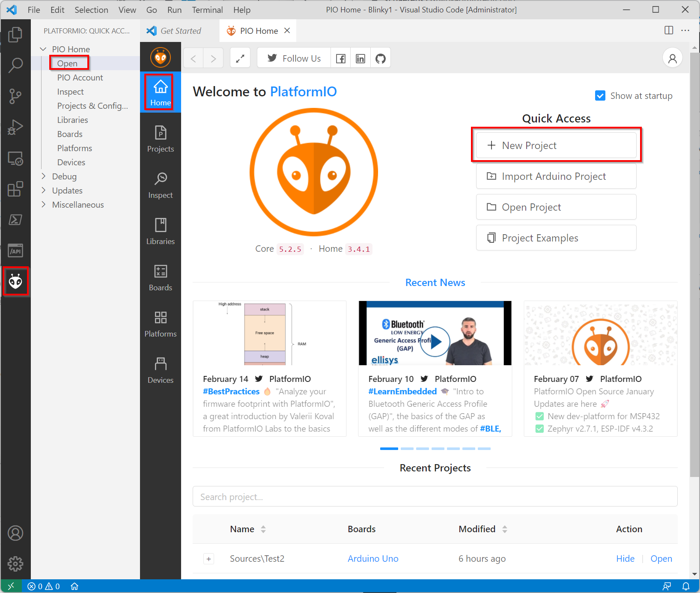Open the Terminal menu

(207, 10)
